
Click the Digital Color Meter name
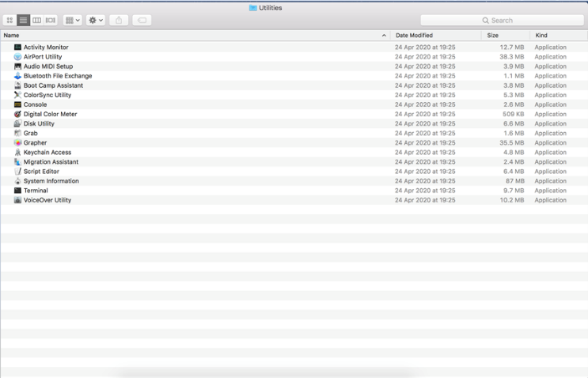[50, 114]
